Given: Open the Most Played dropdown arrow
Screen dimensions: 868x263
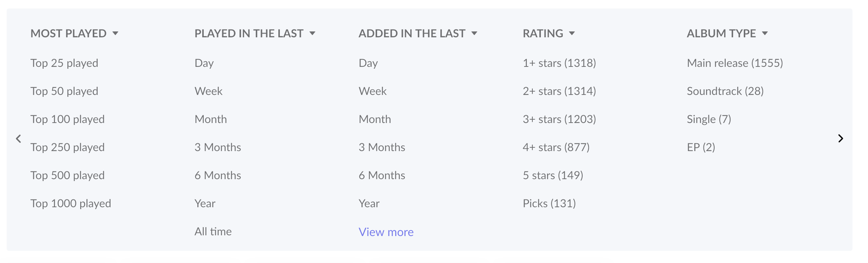Looking at the screenshot, I should (115, 34).
